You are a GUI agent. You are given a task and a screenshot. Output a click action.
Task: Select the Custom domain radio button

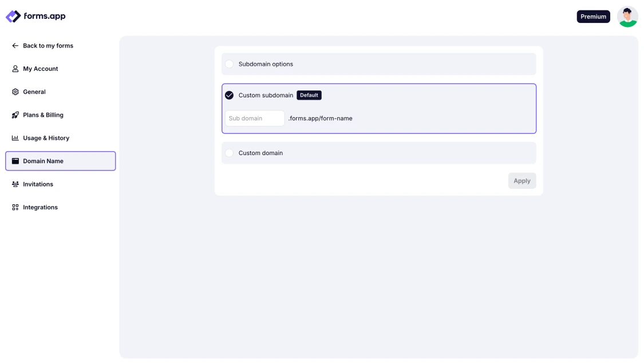[229, 153]
